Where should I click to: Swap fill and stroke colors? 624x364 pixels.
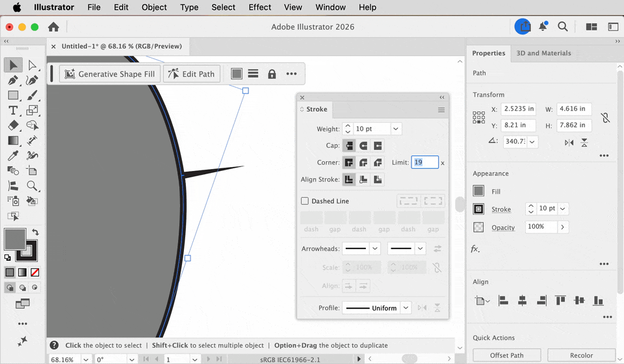coord(35,232)
